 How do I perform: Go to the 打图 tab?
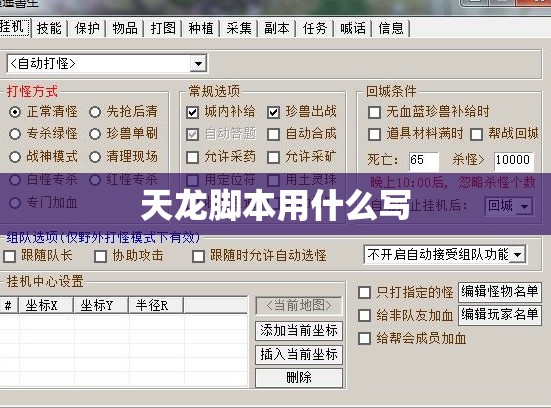[163, 28]
